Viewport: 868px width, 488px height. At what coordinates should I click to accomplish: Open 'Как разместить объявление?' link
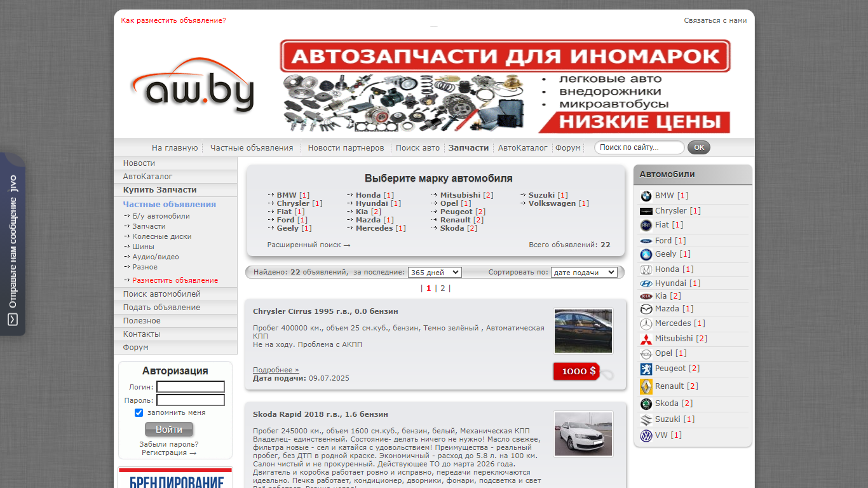(x=173, y=20)
